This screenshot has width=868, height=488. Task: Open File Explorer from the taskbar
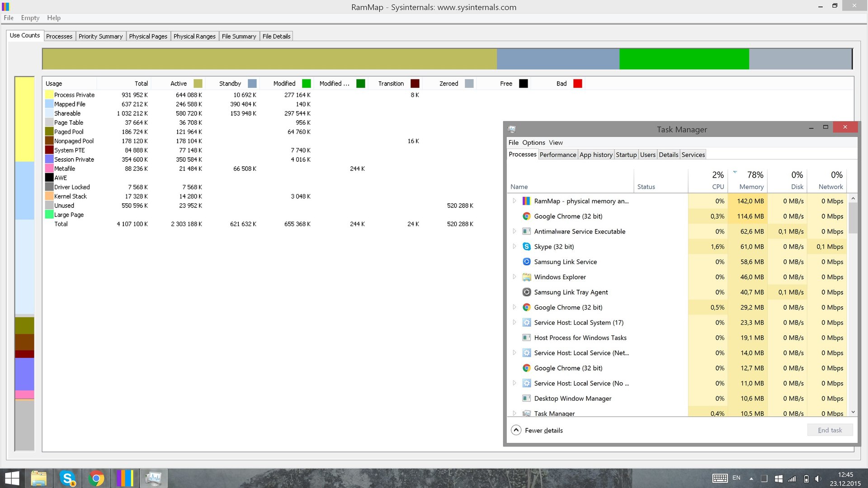point(39,478)
